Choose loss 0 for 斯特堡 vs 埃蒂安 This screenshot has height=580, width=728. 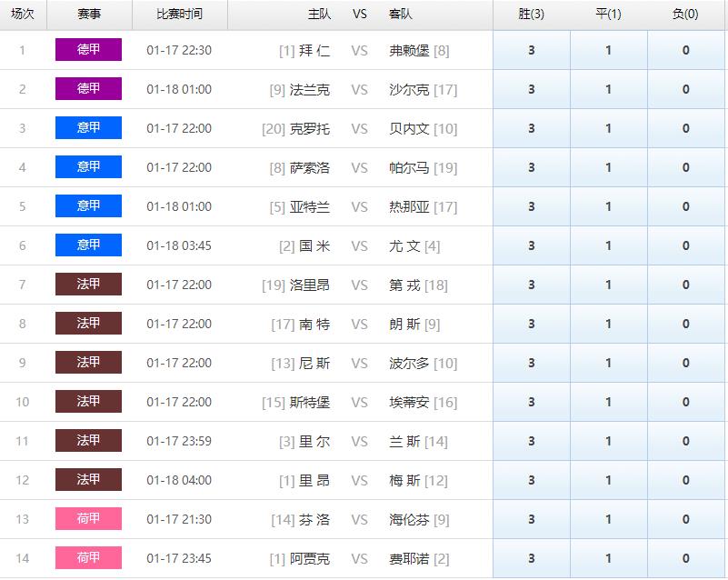(686, 402)
